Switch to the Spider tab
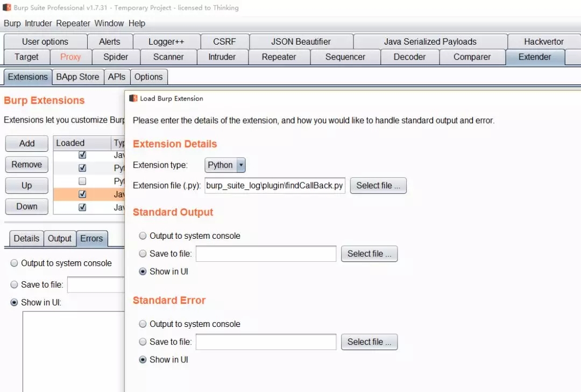The height and width of the screenshot is (392, 581). pos(116,57)
